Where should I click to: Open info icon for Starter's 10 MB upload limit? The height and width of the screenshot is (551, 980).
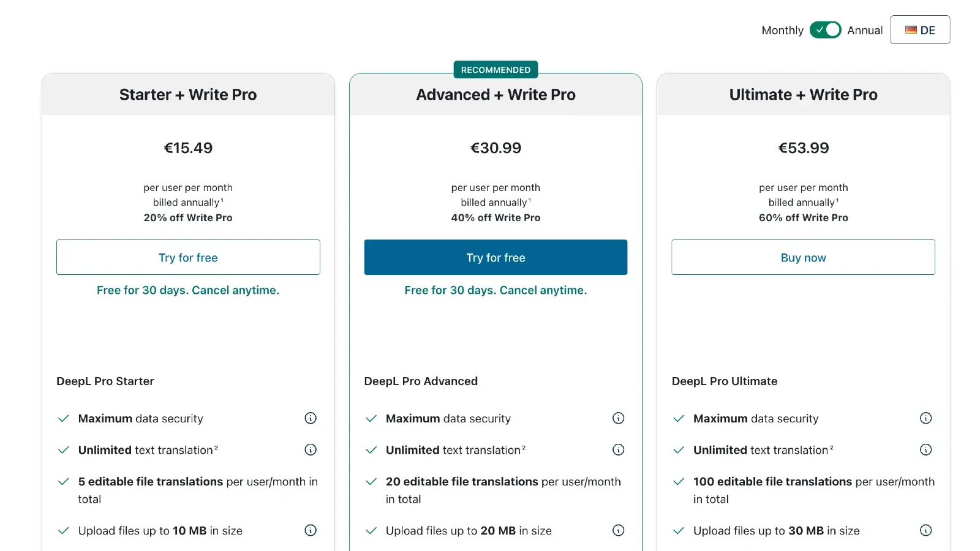pyautogui.click(x=311, y=530)
